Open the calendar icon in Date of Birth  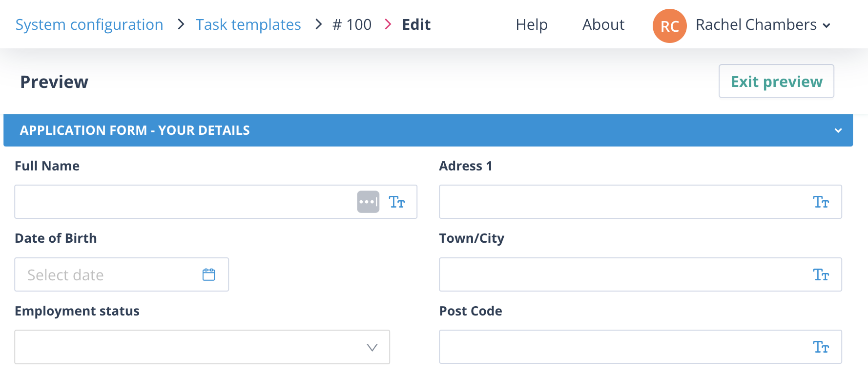click(209, 274)
